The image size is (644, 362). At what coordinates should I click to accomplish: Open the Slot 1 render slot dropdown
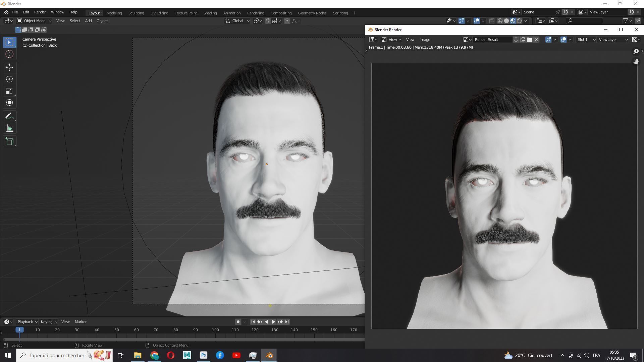[586, 40]
